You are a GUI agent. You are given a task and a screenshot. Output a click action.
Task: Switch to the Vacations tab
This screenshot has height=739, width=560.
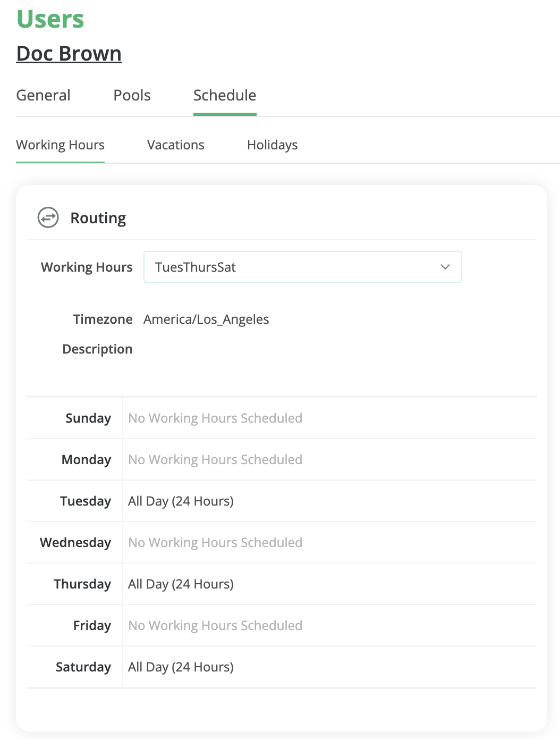175,145
